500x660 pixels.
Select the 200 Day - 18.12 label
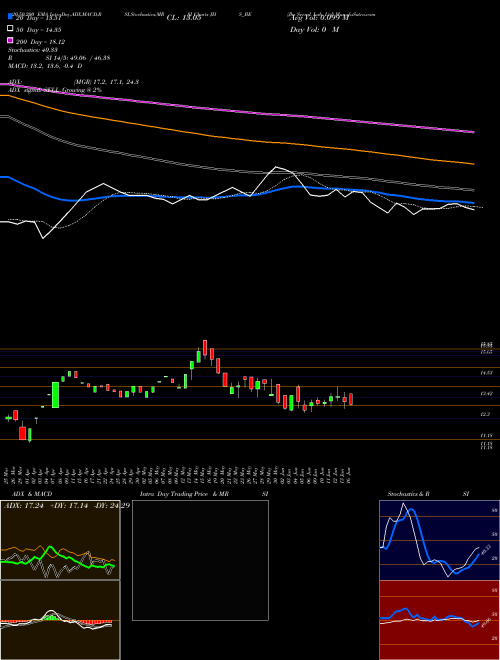pos(40,42)
